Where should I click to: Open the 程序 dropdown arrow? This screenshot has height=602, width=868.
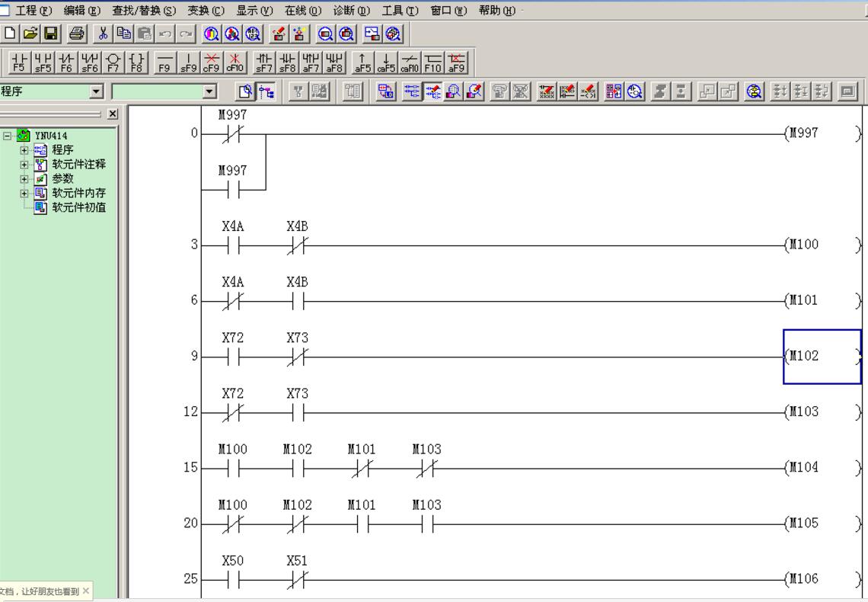[97, 91]
